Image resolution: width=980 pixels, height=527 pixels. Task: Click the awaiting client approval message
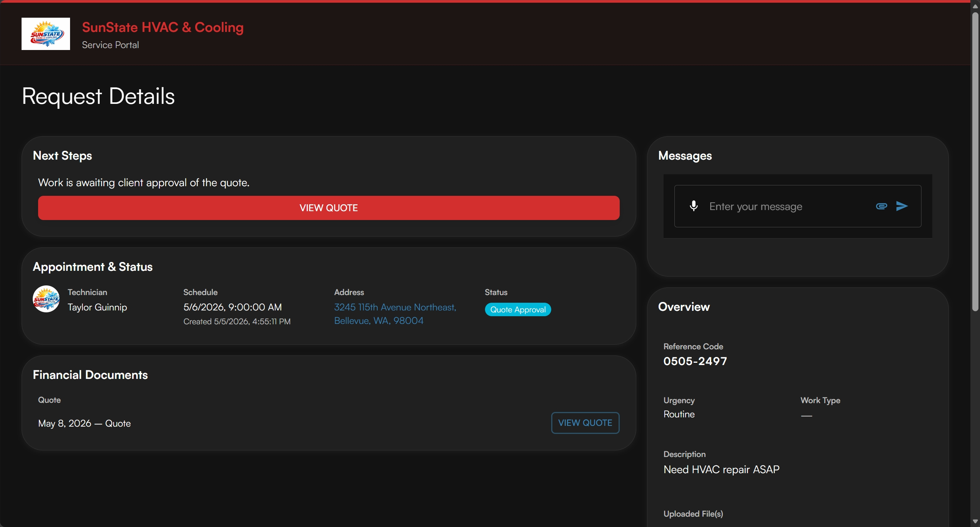144,183
